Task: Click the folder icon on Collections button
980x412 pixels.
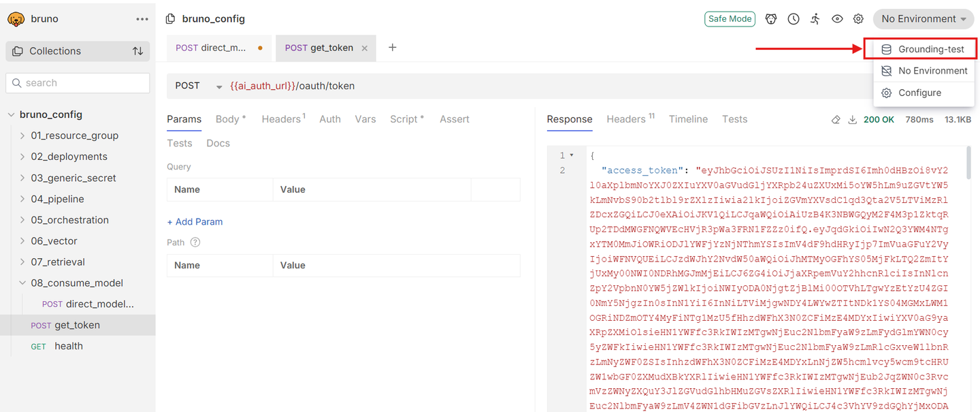Action: pyautogui.click(x=18, y=51)
